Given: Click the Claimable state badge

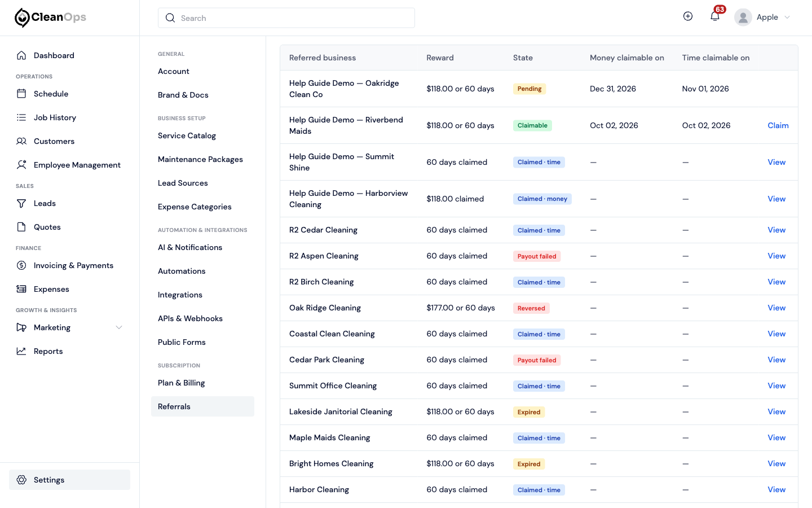Looking at the screenshot, I should point(532,125).
